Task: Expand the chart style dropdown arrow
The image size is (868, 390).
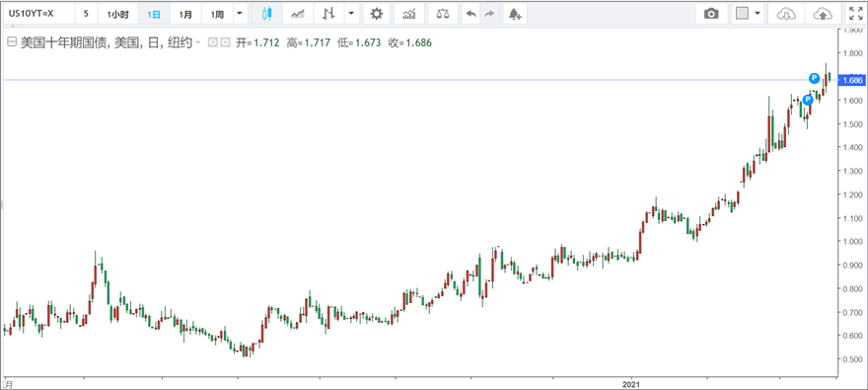Action: (x=351, y=14)
